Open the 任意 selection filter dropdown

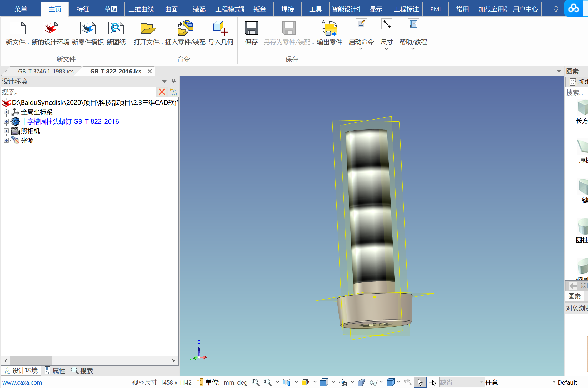click(x=554, y=382)
